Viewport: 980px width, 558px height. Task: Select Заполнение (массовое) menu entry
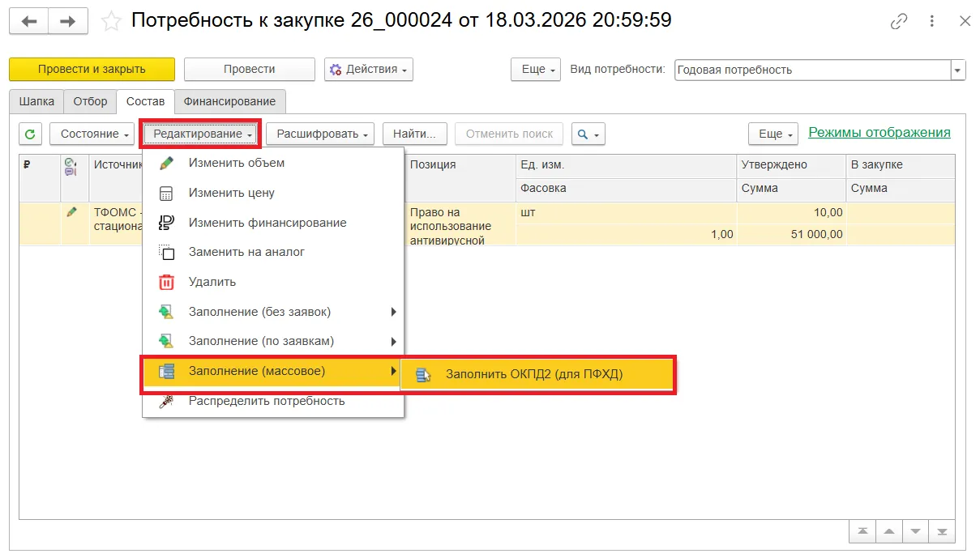272,372
